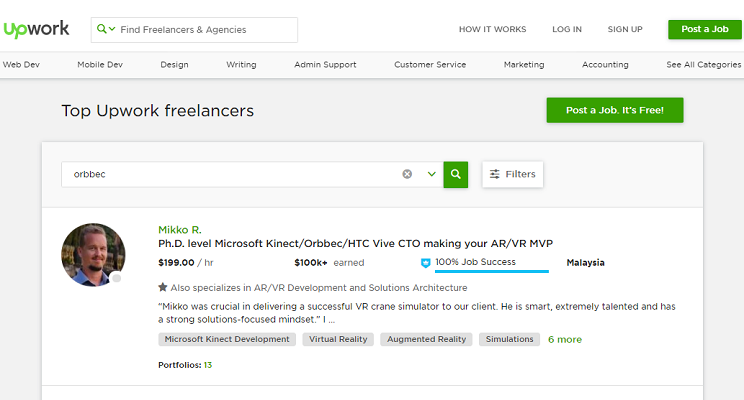Go to Sign Up

coord(625,29)
